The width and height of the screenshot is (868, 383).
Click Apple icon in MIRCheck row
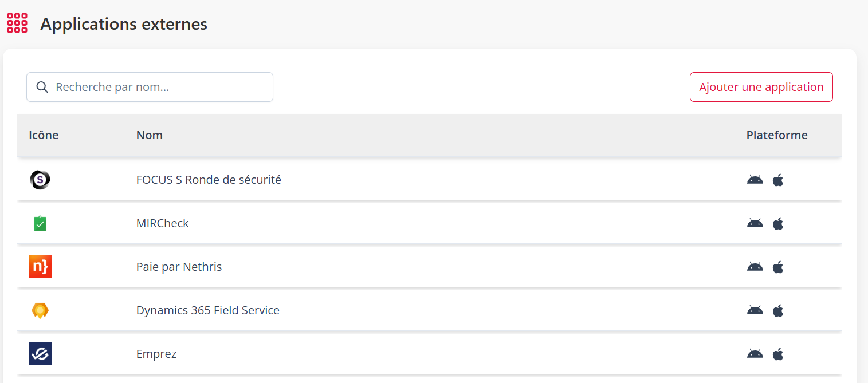(x=778, y=223)
